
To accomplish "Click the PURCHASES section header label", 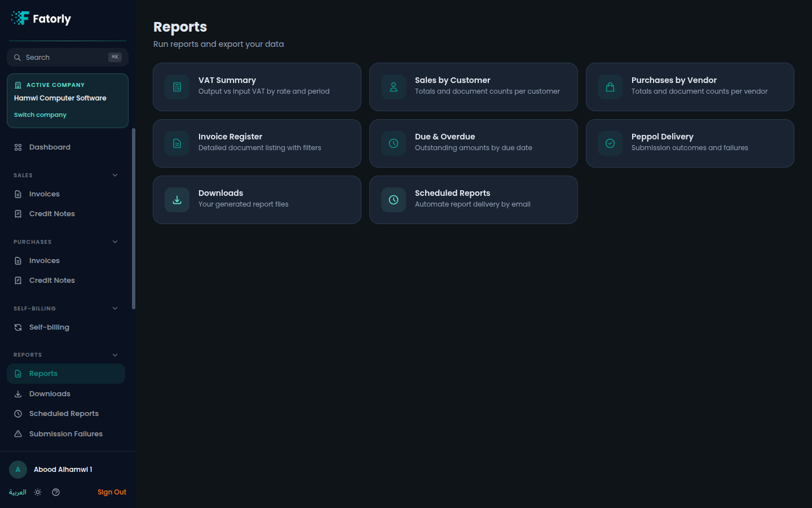I will (x=33, y=242).
